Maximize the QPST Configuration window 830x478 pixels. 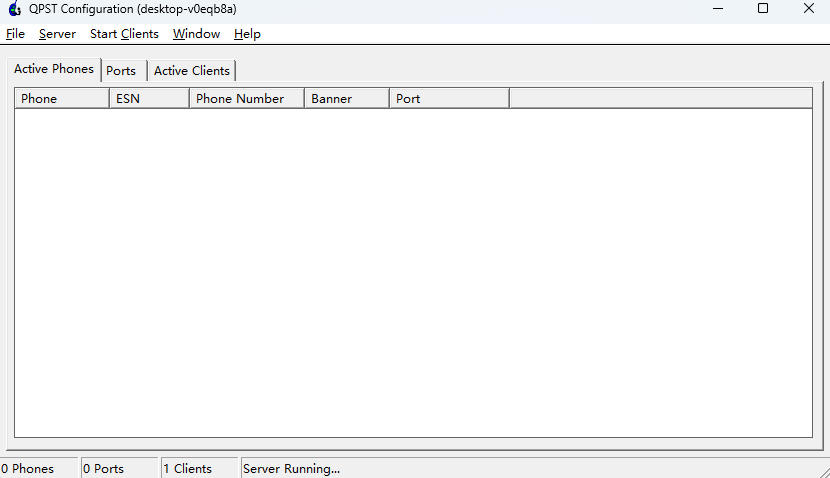click(763, 9)
